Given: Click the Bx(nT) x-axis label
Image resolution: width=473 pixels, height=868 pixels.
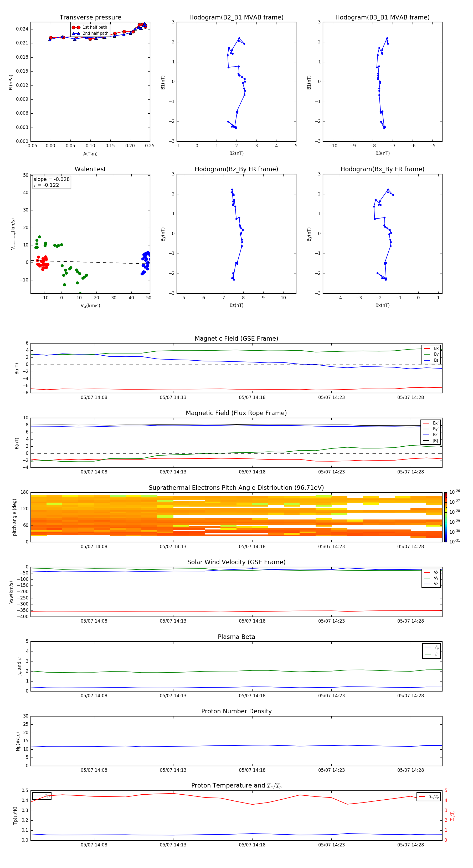Looking at the screenshot, I should 382,305.
